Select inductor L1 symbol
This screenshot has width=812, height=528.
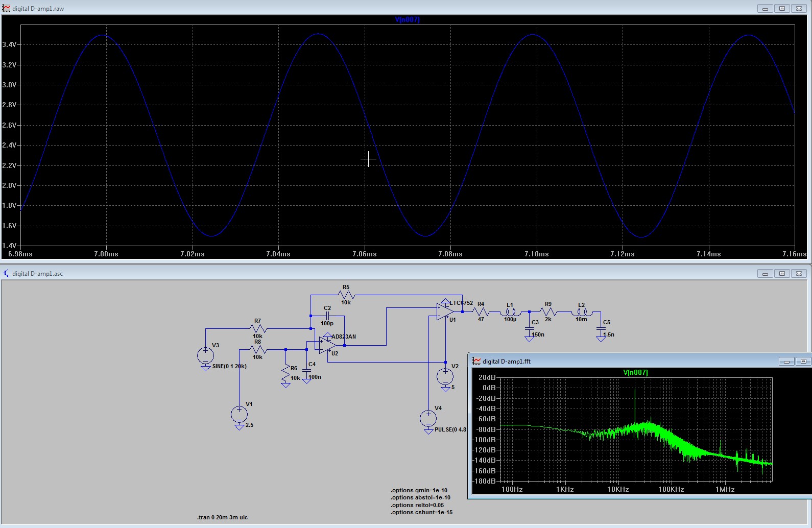pos(510,311)
